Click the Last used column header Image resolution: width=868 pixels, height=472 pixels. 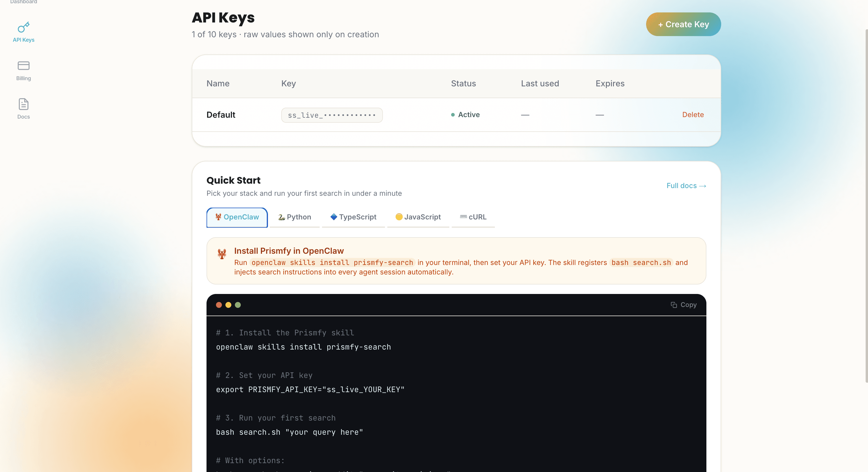[x=540, y=84]
